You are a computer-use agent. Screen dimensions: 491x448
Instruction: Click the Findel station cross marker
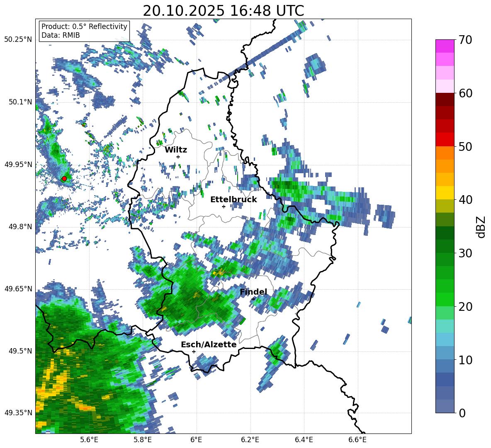(x=253, y=299)
